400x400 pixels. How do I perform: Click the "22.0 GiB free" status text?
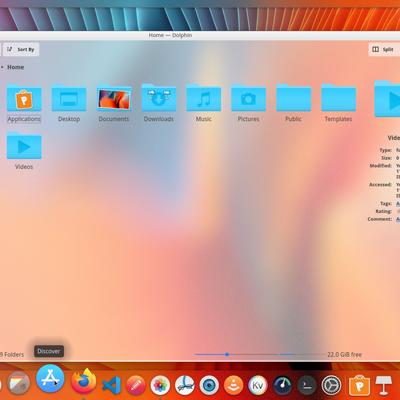[x=344, y=354]
